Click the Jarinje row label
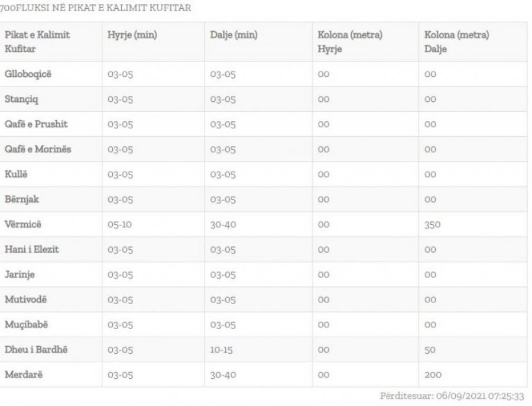The image size is (532, 406). 20,275
